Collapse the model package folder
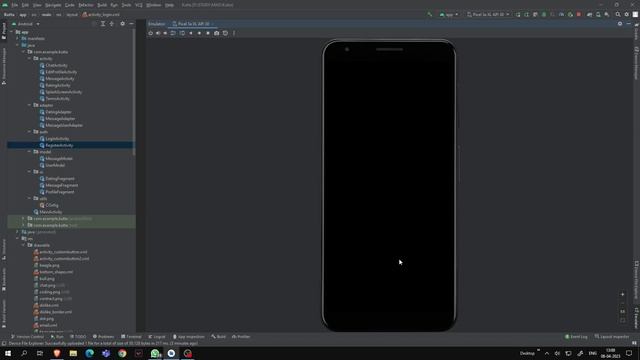Viewport: 640px width, 360px height. [x=29, y=151]
